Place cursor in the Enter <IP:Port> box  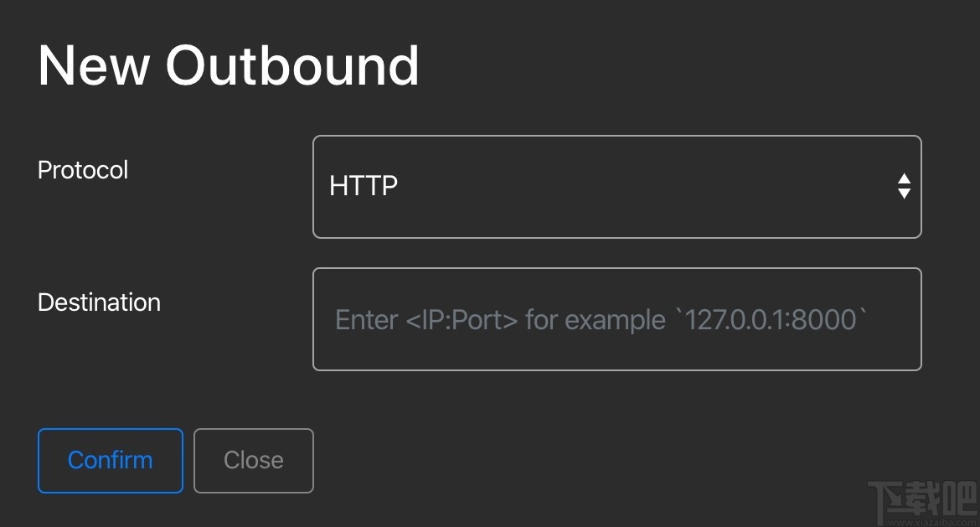[616, 319]
